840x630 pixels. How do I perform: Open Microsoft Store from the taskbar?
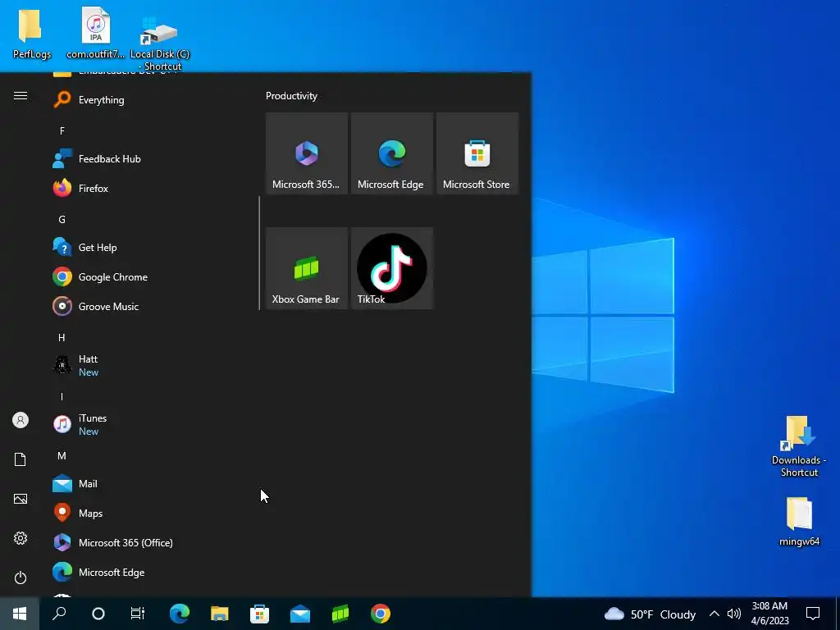[260, 614]
